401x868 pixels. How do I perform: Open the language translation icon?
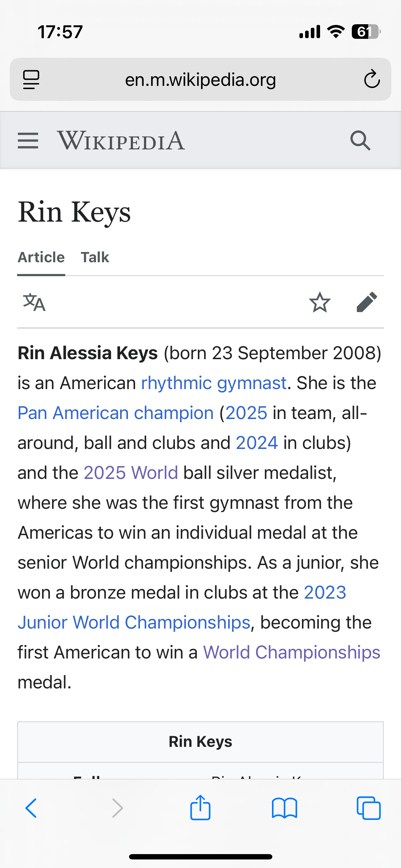[x=34, y=302]
